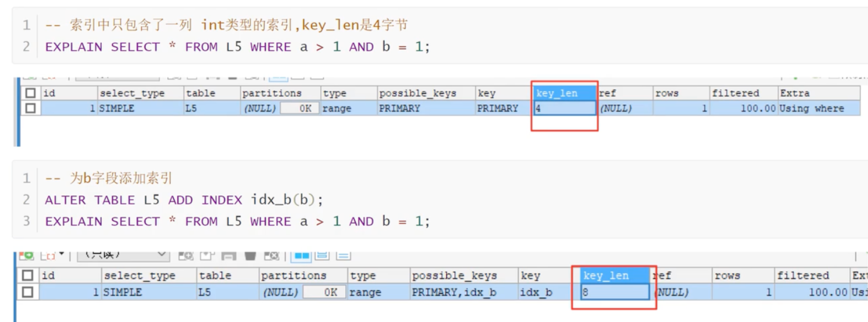This screenshot has width=868, height=322.
Task: Select the key_len cell showing 8
Action: click(x=615, y=292)
